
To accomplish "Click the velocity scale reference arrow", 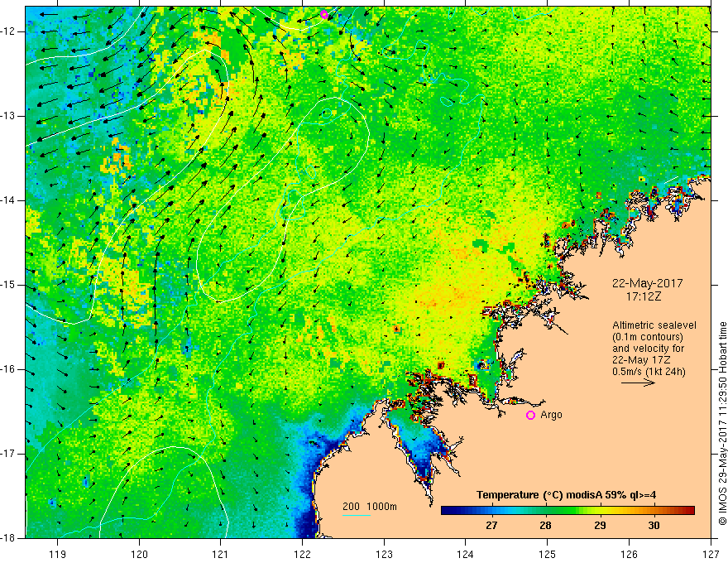I will [638, 383].
